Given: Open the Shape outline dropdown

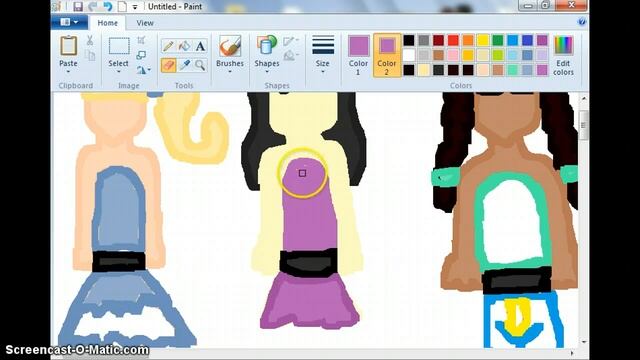Looking at the screenshot, I should (x=291, y=41).
